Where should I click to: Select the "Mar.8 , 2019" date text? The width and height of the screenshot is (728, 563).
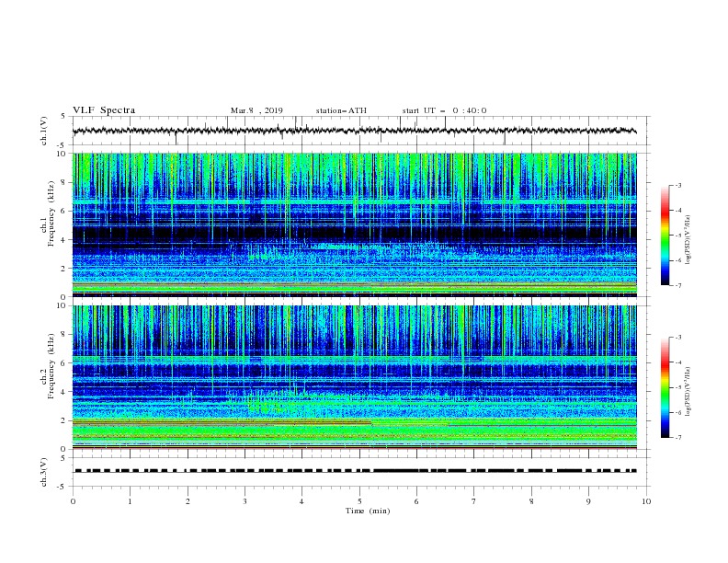[256, 110]
